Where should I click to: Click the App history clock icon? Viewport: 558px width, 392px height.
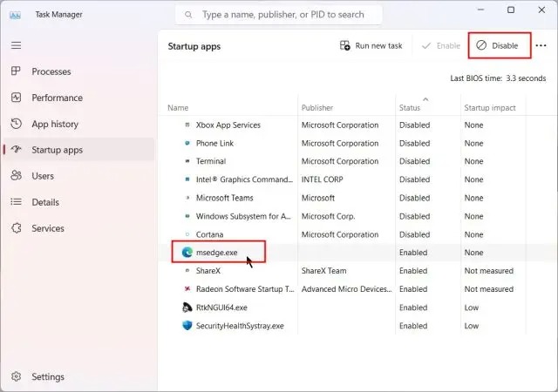tap(16, 124)
